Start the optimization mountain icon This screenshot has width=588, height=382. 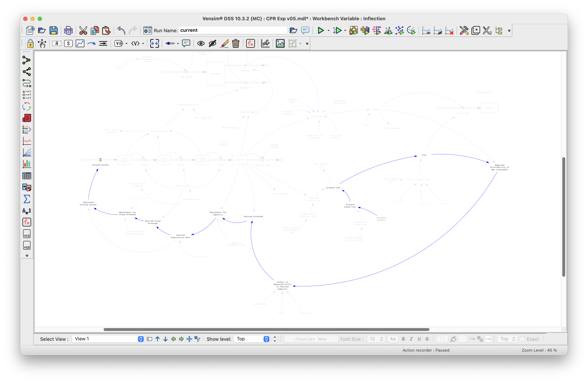point(388,30)
